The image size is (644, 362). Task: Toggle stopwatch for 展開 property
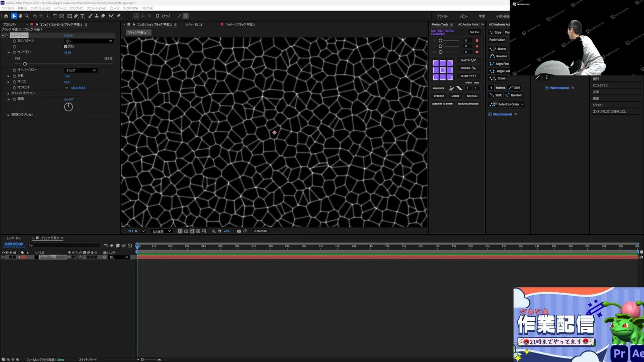[x=15, y=99]
